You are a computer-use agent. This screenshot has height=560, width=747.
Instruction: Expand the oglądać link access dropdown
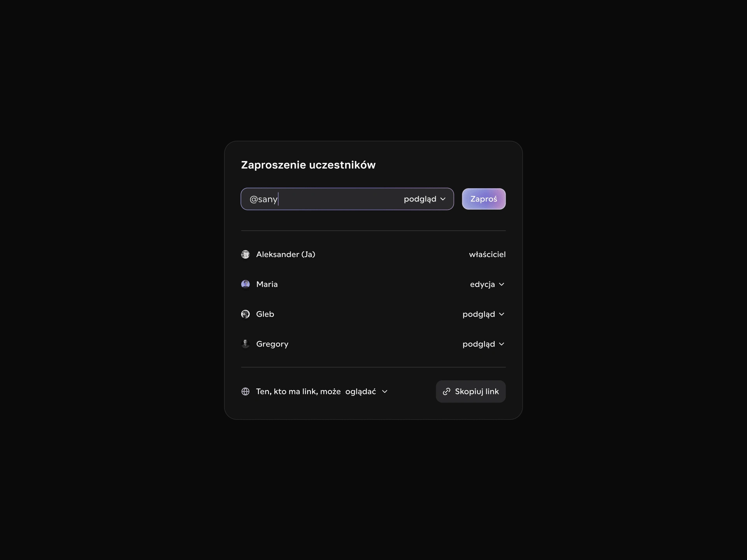pyautogui.click(x=366, y=392)
